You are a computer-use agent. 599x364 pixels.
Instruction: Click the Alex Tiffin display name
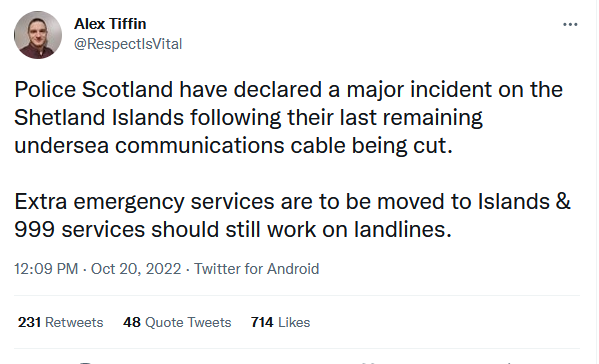[x=110, y=24]
